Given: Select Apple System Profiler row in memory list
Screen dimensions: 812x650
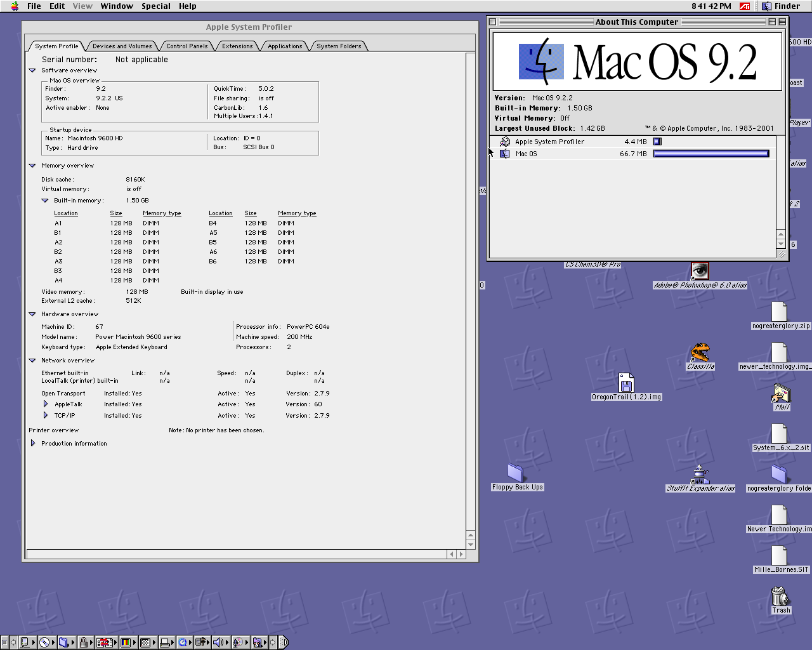Looking at the screenshot, I should [x=632, y=142].
